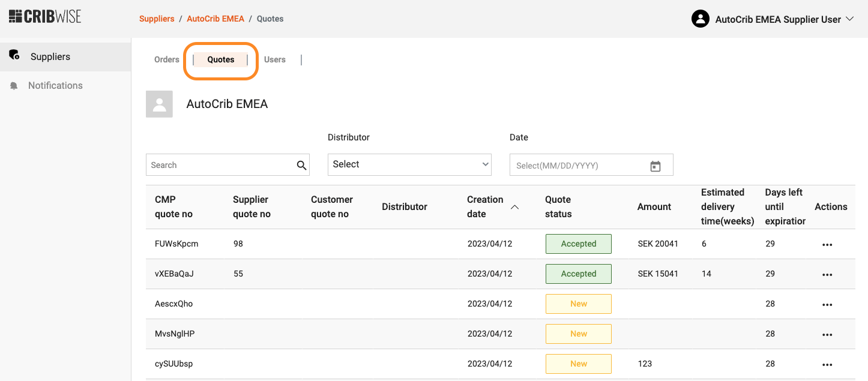Click the AutoCrib EMEA supplier avatar
Screen dimensions: 868x381
pyautogui.click(x=159, y=104)
